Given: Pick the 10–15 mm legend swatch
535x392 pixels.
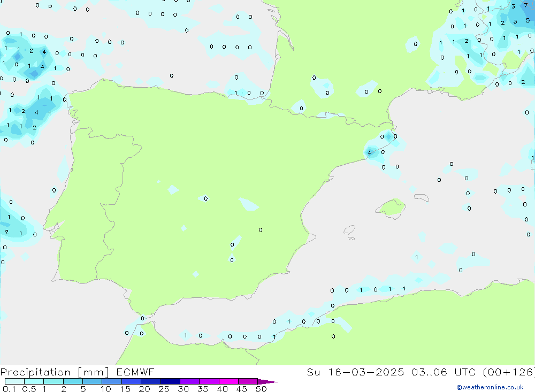Looking at the screenshot, I should (112, 381).
